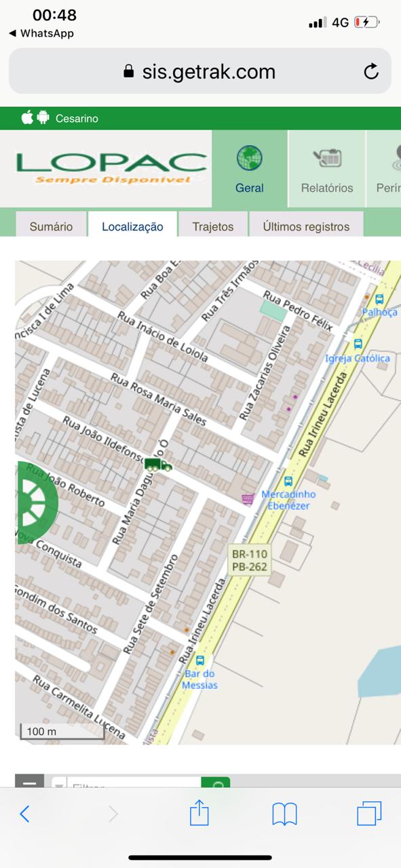Open Safari bookmarks book icon

(284, 814)
